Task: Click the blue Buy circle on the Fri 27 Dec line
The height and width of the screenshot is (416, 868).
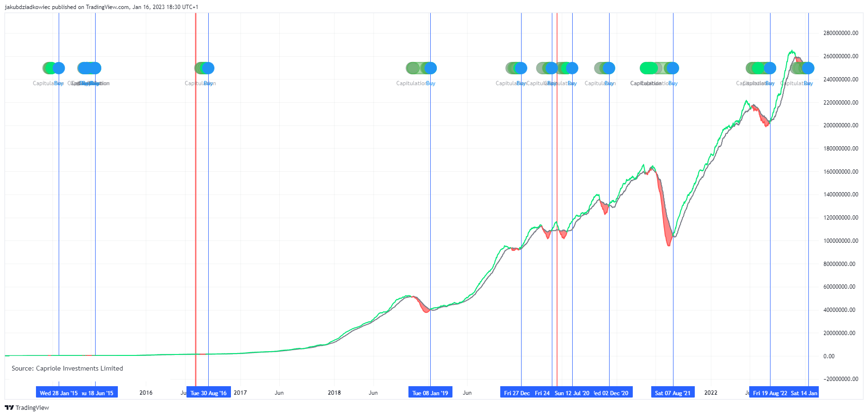Action: [521, 68]
